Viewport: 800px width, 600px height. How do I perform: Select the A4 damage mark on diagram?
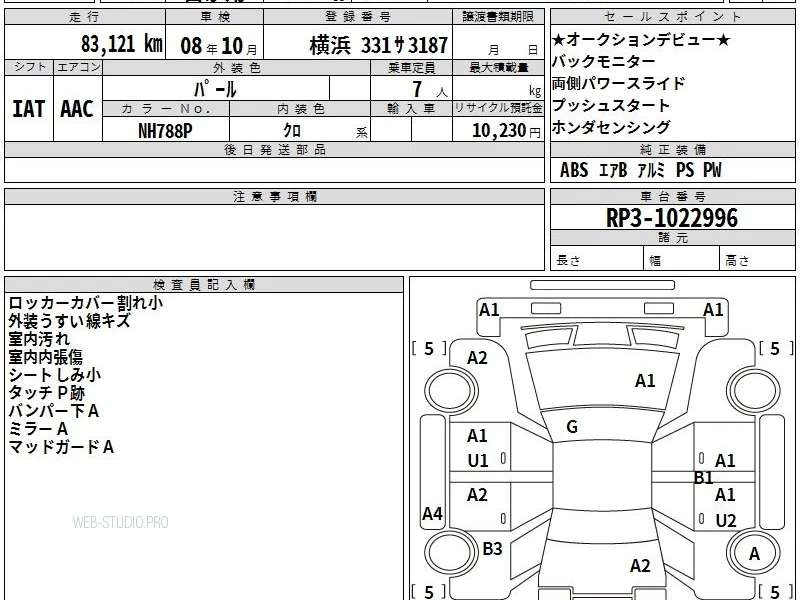432,513
